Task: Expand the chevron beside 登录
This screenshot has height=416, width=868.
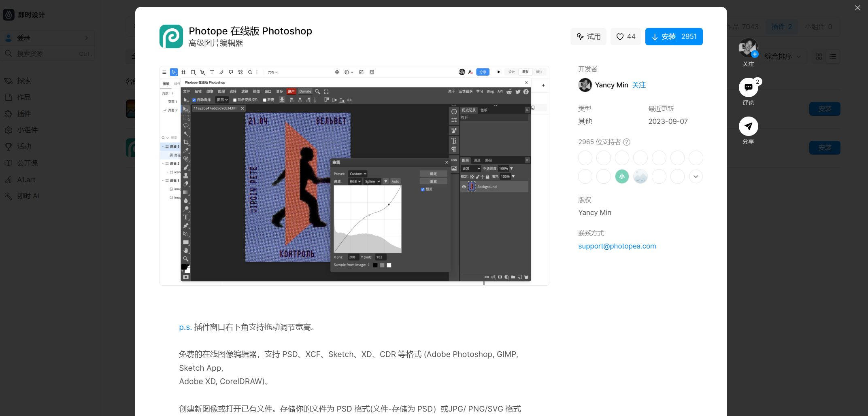Action: pos(86,38)
